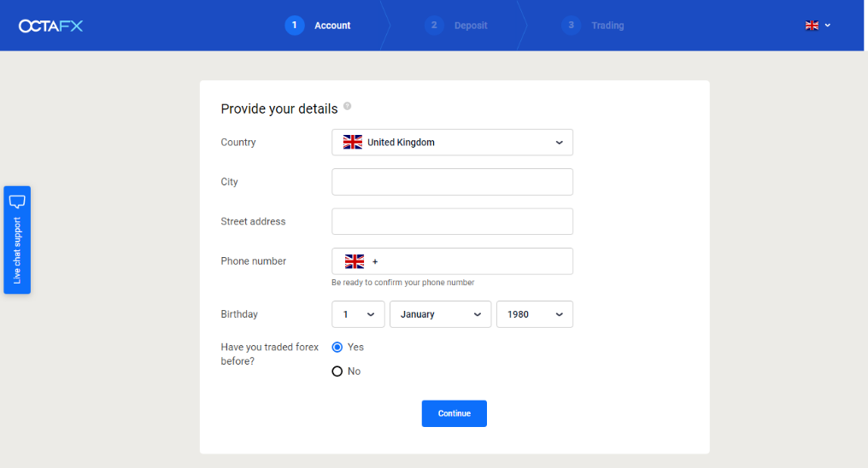Open the help tooltip next to Provide your details
Viewport: 868px width, 468px height.
[x=347, y=106]
